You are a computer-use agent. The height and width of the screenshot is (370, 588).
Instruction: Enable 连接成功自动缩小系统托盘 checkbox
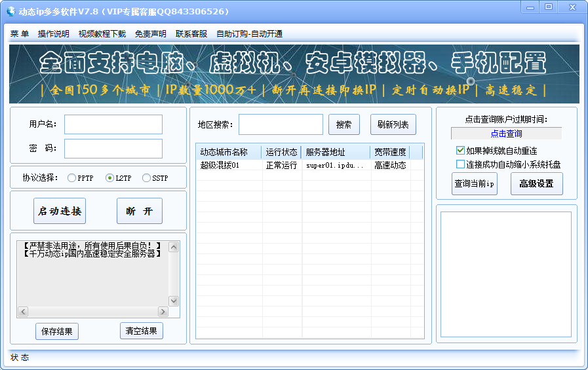(x=460, y=164)
